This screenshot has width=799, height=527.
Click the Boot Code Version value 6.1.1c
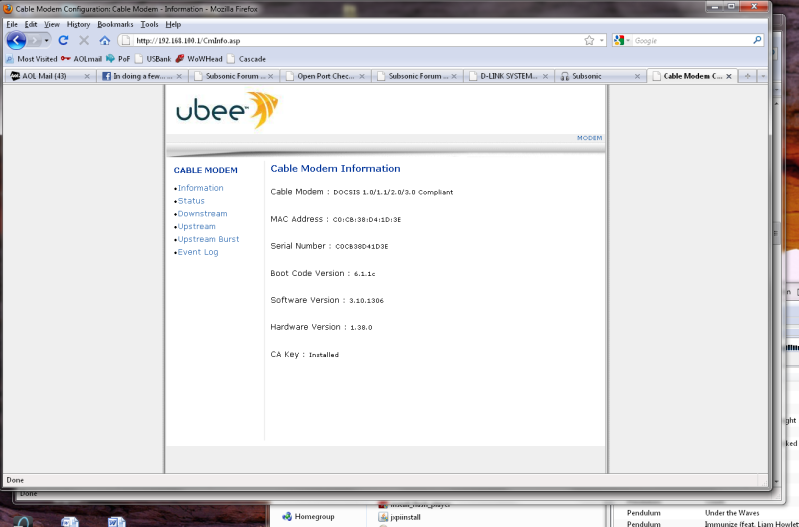coord(364,274)
